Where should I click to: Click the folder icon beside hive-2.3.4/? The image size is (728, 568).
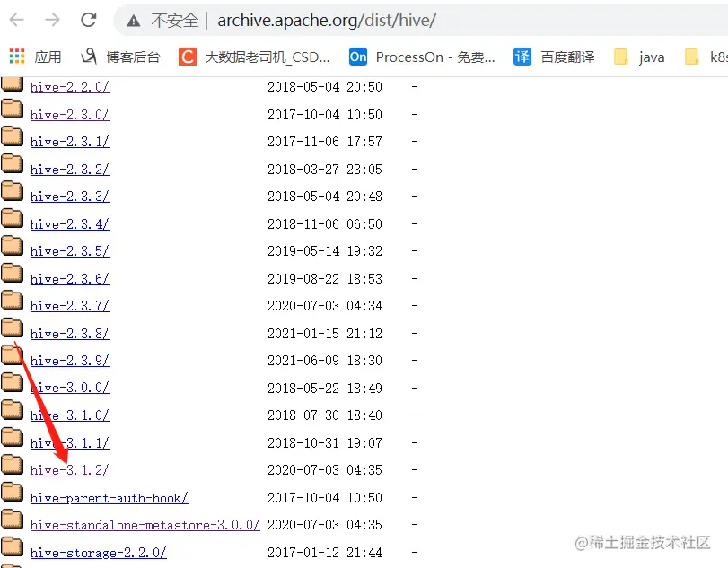pos(12,219)
